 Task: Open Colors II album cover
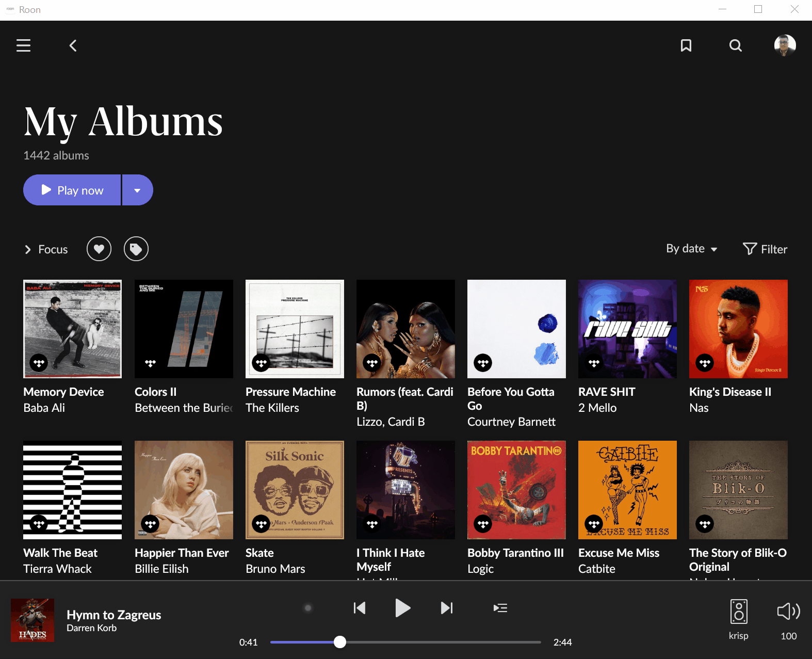point(184,329)
